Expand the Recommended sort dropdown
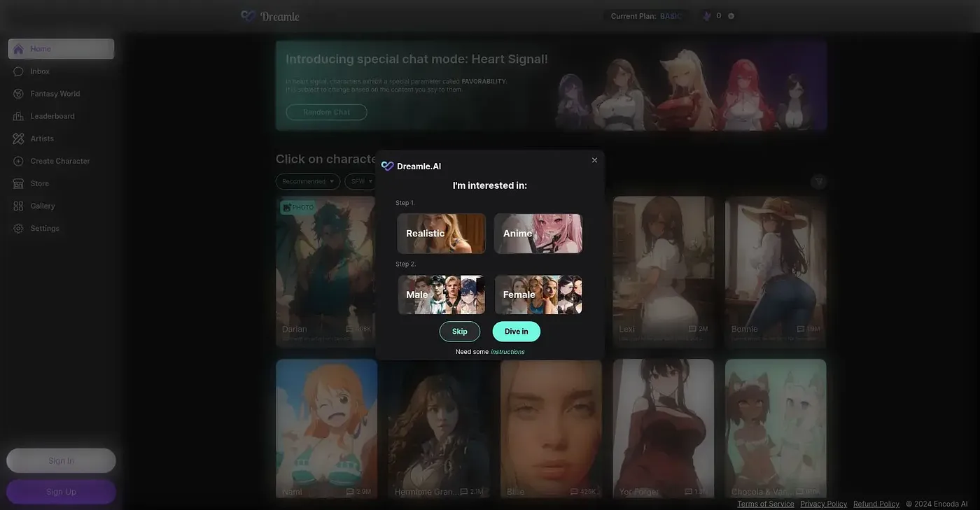Viewport: 980px width, 510px height. tap(308, 181)
